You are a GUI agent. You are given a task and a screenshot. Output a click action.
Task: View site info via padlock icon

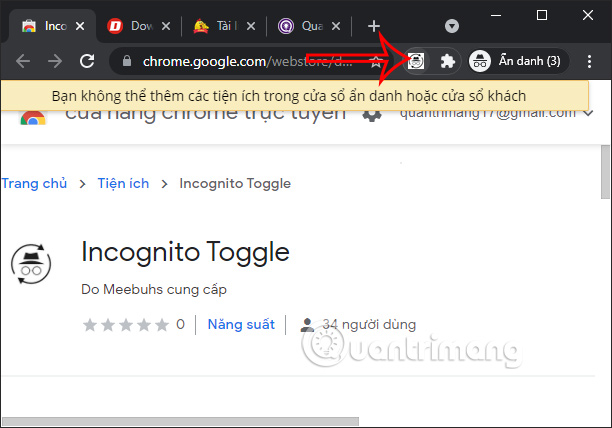(x=126, y=61)
